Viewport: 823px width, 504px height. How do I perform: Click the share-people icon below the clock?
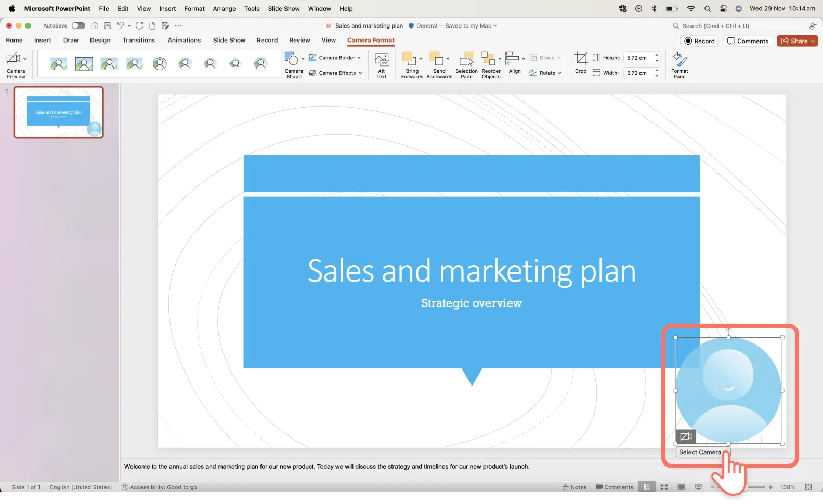point(813,25)
